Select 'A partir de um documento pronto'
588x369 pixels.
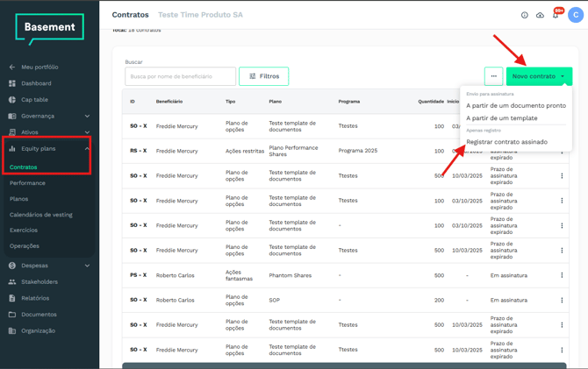tap(516, 106)
